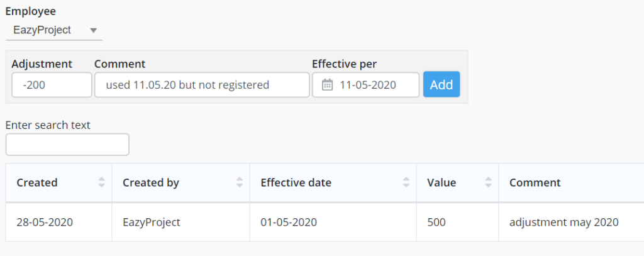Screen dimensions: 644x256
Task: Click the search text box
Action: coord(67,144)
